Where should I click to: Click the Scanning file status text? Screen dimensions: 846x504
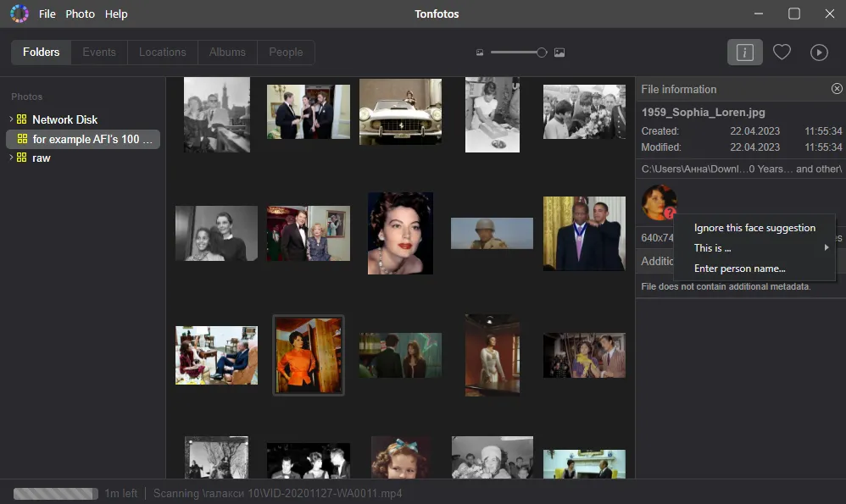point(278,493)
